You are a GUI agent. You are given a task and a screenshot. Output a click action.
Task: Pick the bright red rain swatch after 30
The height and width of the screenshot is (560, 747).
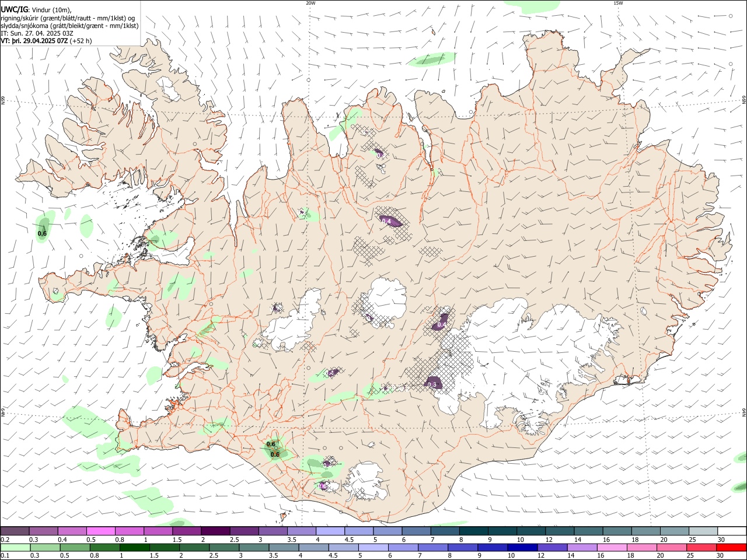731,548
